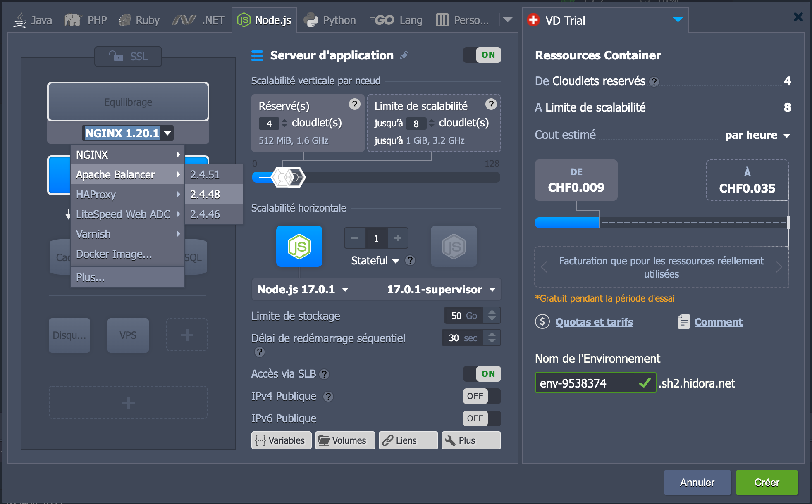
Task: Open Node.js 17.0.1 version dropdown
Action: (x=303, y=289)
